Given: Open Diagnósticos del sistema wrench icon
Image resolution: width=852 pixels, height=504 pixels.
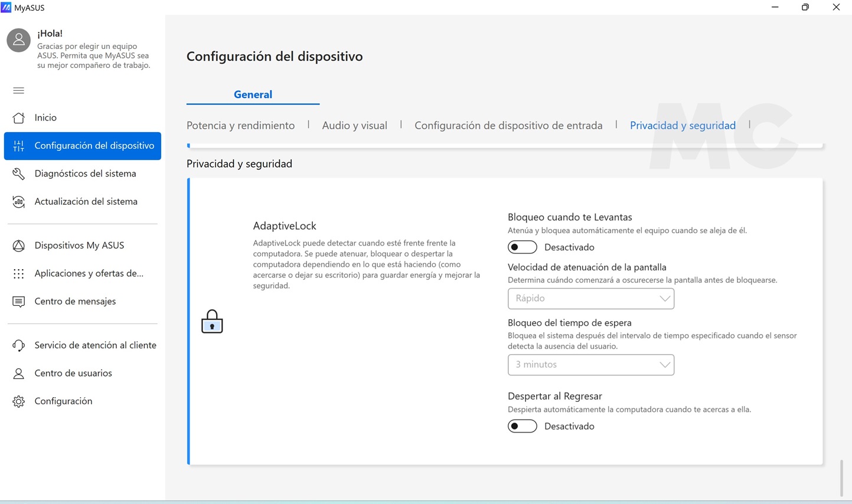Looking at the screenshot, I should 19,174.
